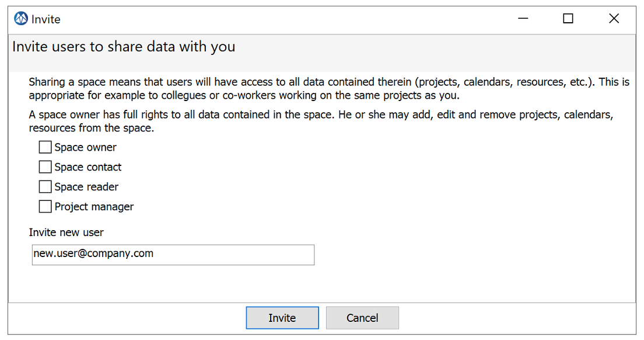644x340 pixels.
Task: Tick the Space reader checkbox
Action: pyautogui.click(x=45, y=187)
